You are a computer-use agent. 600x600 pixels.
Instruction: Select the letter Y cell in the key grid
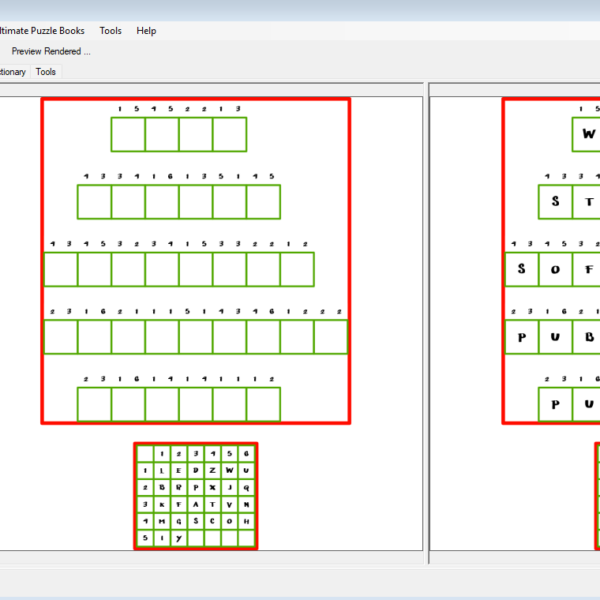(179, 538)
